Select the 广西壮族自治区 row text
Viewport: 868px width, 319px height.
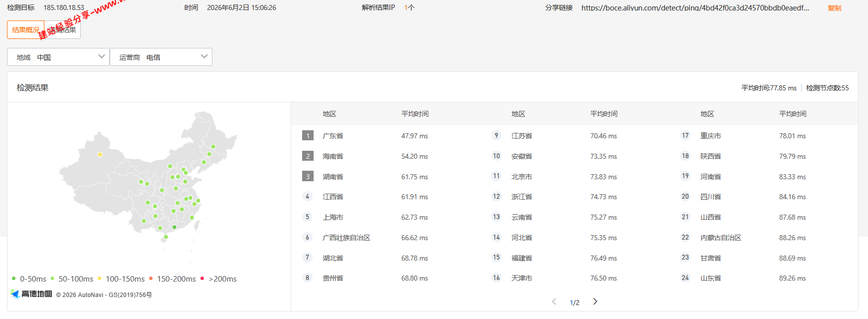[x=347, y=238]
